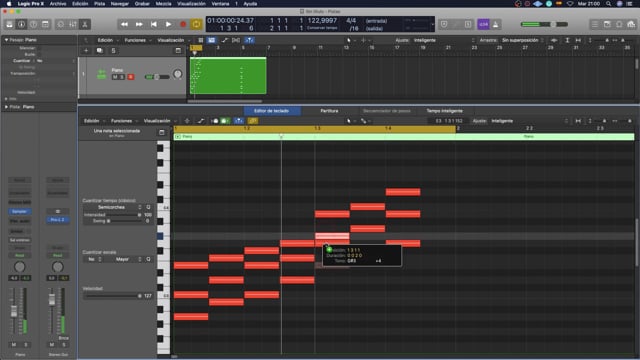
Task: Click the red Record button
Action: pos(183,24)
